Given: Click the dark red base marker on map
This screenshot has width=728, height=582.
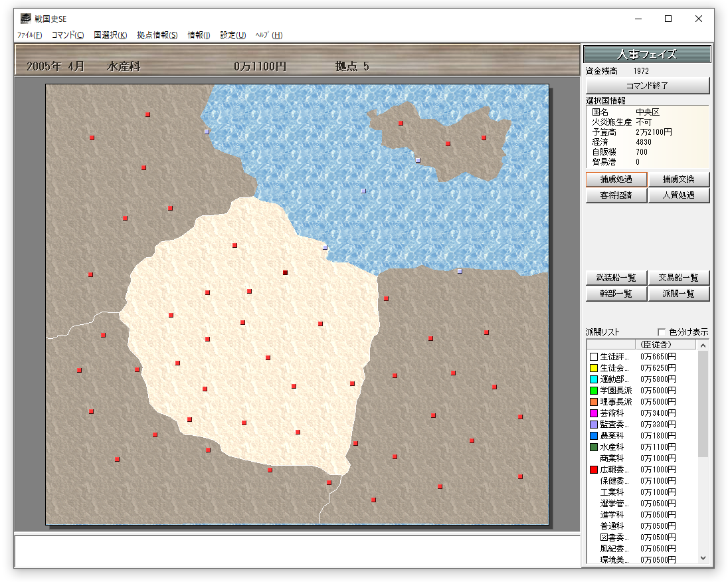Looking at the screenshot, I should (285, 272).
